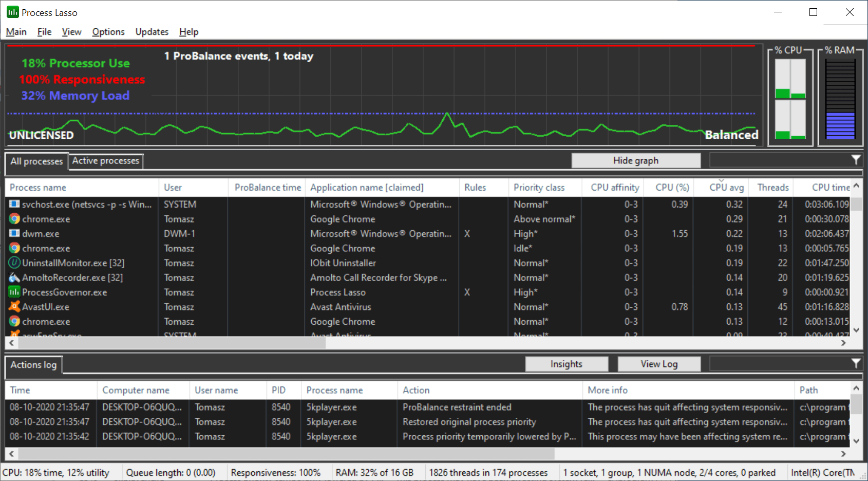Viewport: 868px width, 481px height.
Task: Sort by Rules column header
Action: coord(484,188)
